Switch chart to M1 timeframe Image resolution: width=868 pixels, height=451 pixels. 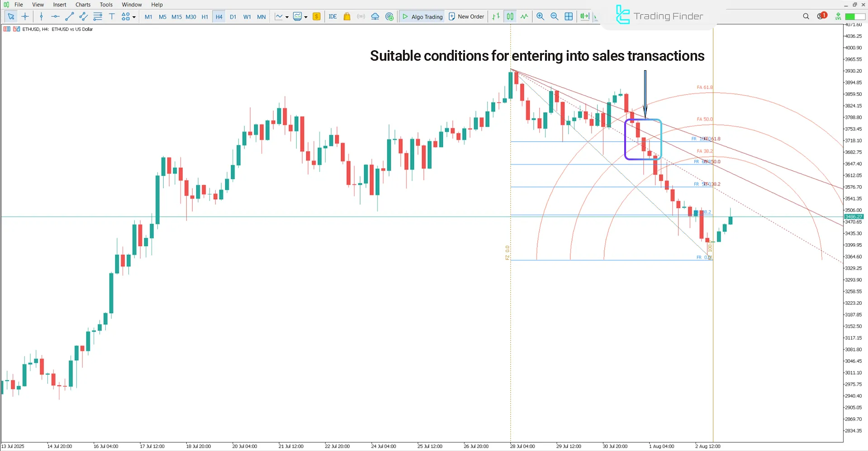click(x=148, y=17)
